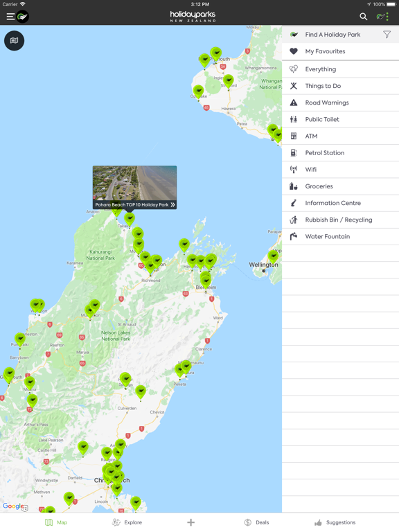Open filter funnel for Find A Holiday Park
The width and height of the screenshot is (399, 532).
(x=387, y=34)
